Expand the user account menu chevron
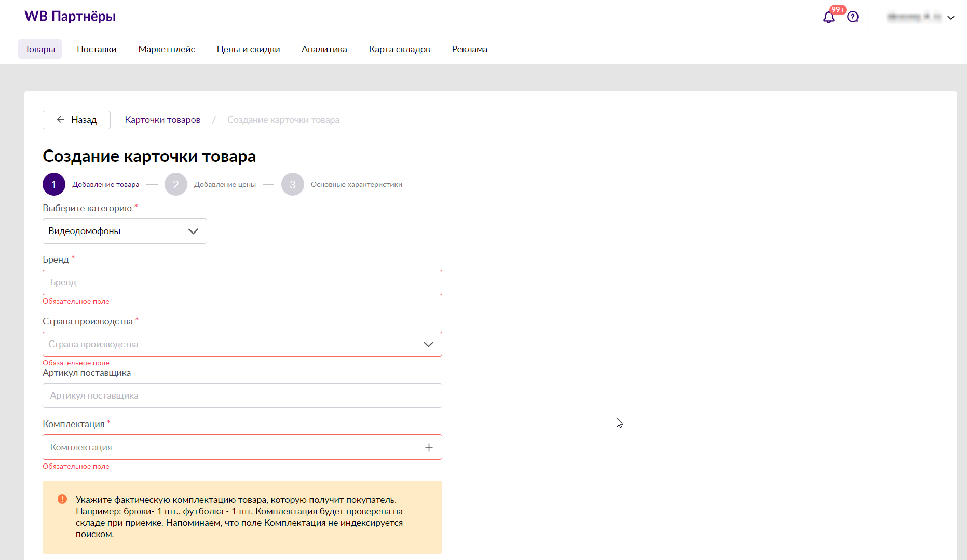967x560 pixels. click(951, 18)
